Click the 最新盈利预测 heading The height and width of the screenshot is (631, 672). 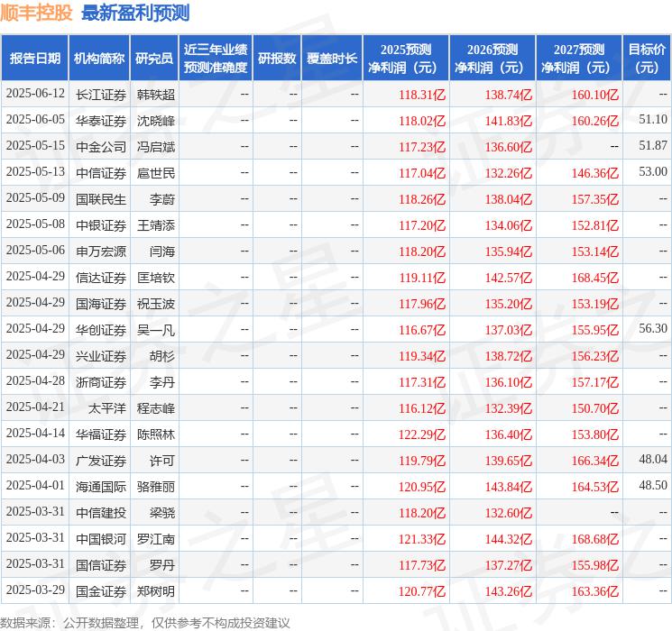click(x=135, y=13)
